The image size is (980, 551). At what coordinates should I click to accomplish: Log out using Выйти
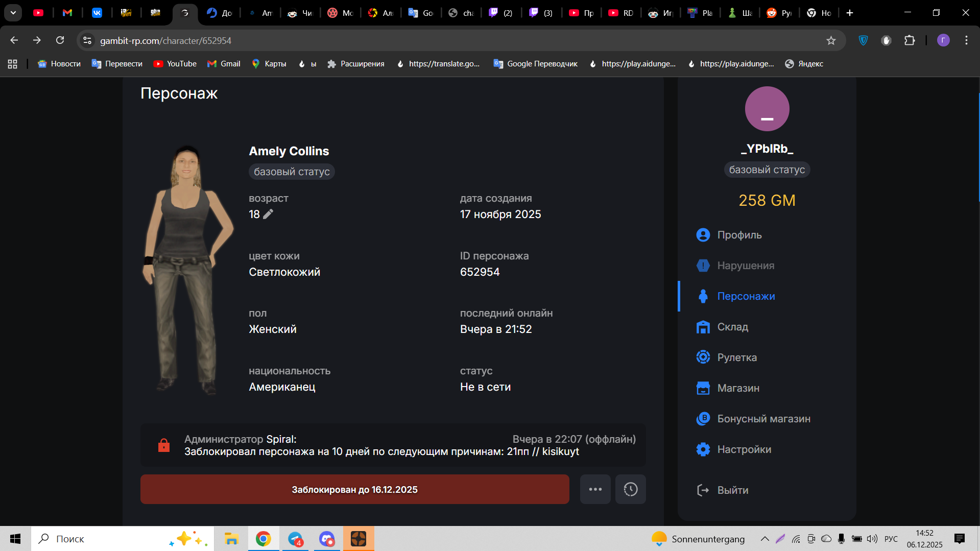tap(732, 490)
